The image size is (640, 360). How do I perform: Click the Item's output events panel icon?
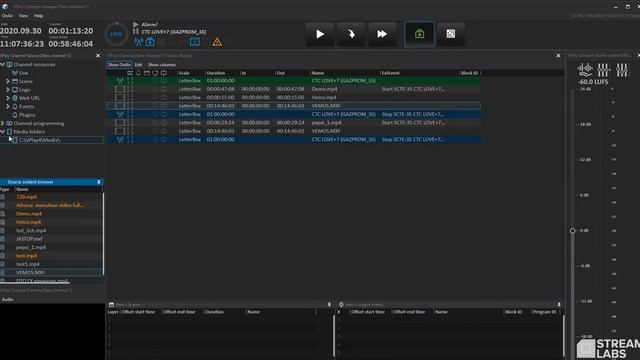tap(341, 305)
